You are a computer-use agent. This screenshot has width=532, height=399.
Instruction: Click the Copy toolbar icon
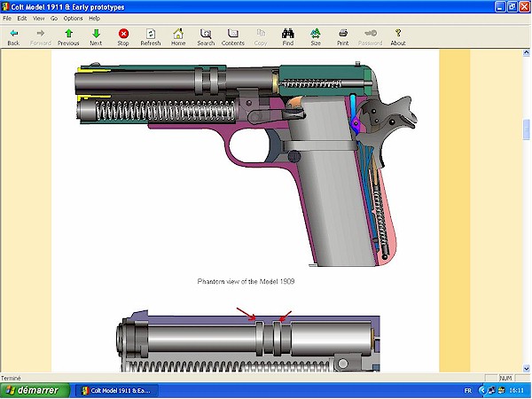point(261,37)
